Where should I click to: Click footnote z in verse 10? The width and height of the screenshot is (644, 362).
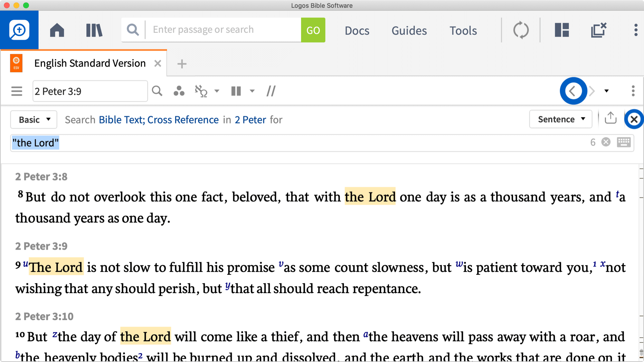point(55,334)
